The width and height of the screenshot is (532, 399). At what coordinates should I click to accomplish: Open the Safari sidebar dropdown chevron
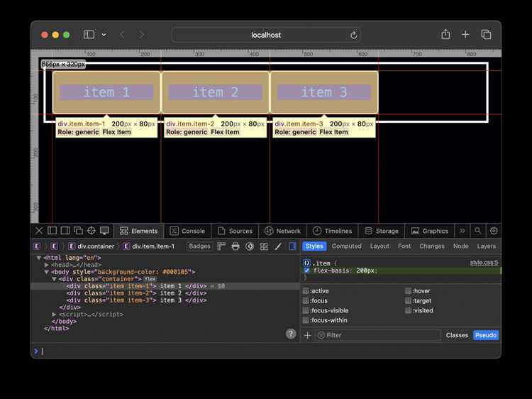[x=104, y=35]
